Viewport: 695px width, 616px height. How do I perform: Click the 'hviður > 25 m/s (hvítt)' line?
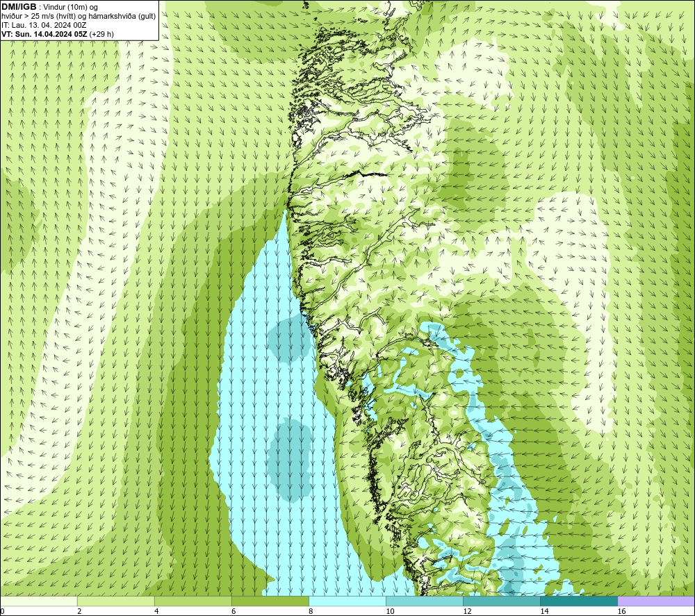click(x=79, y=17)
